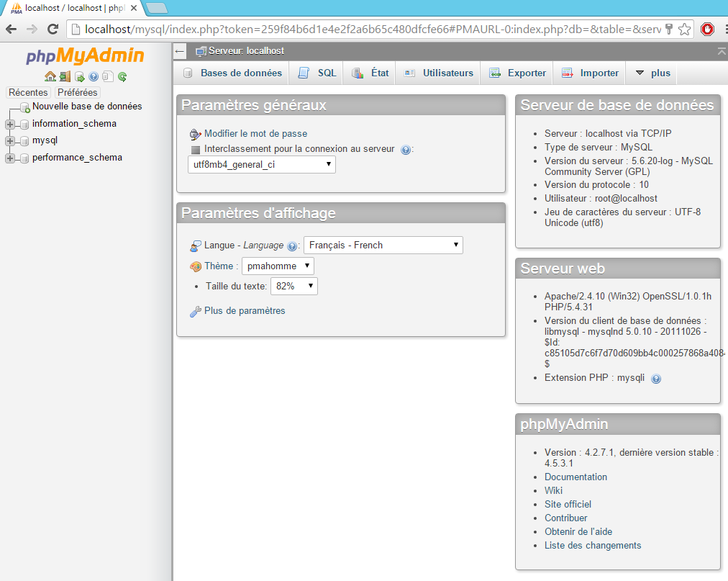Click the logout door icon in the sidebar
The image size is (728, 581).
[x=65, y=76]
